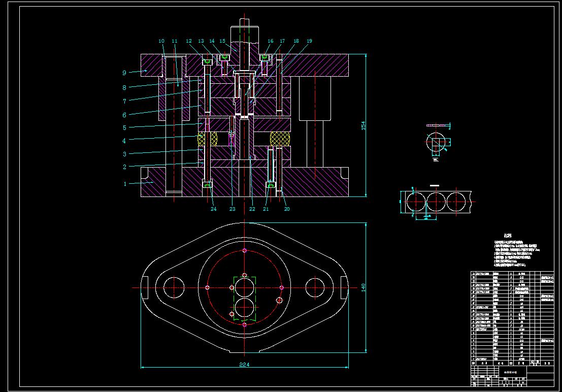562x392 pixels.
Task: Select bottom callout number 20
Action: 287,209
